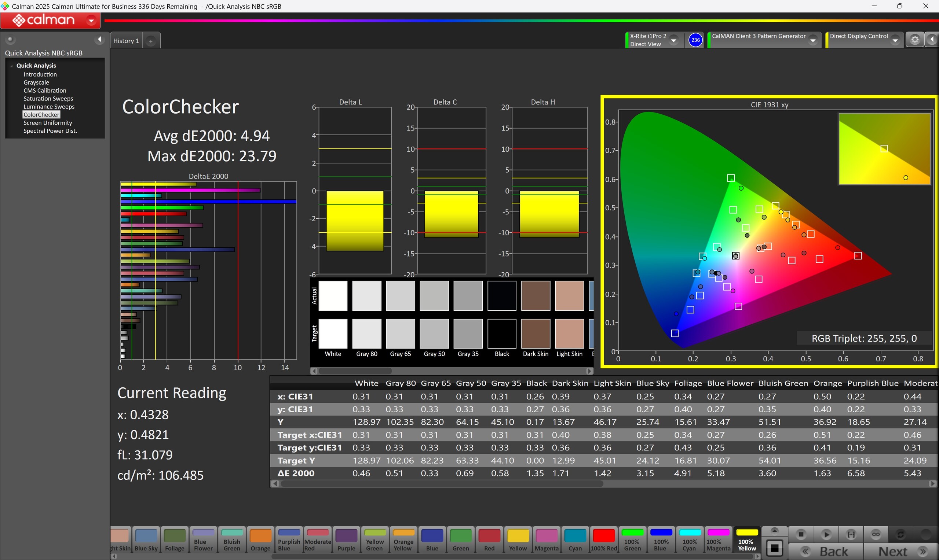Expand the X-Rite i1Pro 2 meter dropdown
The image size is (939, 560).
tap(674, 40)
